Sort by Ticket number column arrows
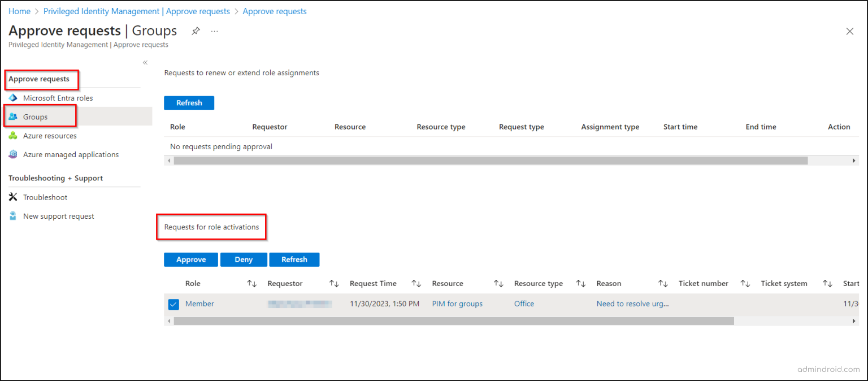The image size is (868, 381). [745, 284]
